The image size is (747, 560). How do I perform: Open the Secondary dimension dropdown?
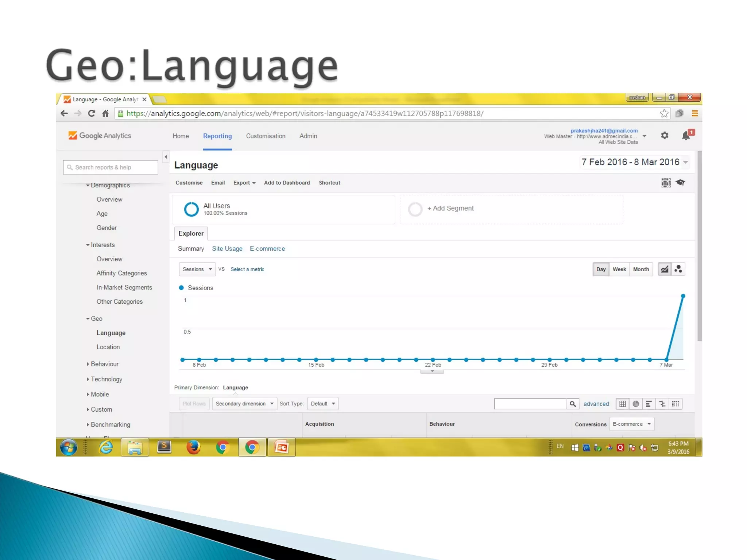click(x=244, y=404)
